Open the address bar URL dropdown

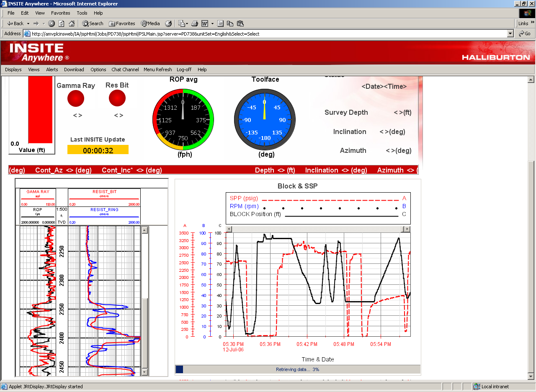point(510,34)
